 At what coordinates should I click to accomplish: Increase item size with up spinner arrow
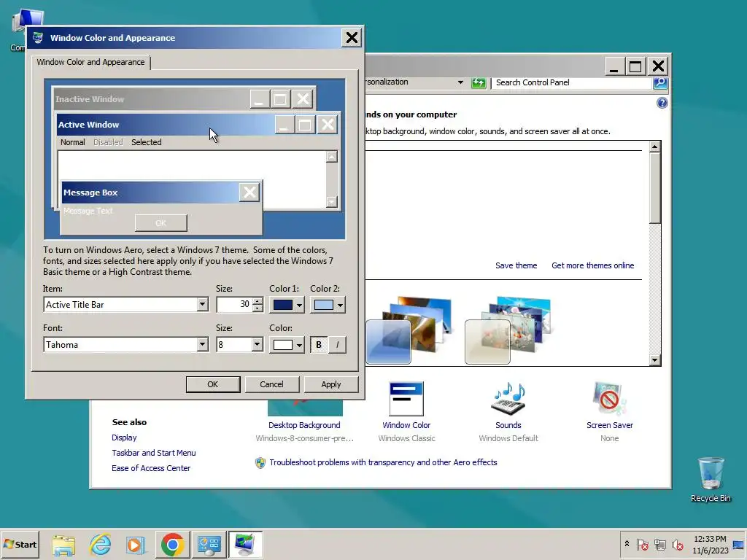pos(258,301)
